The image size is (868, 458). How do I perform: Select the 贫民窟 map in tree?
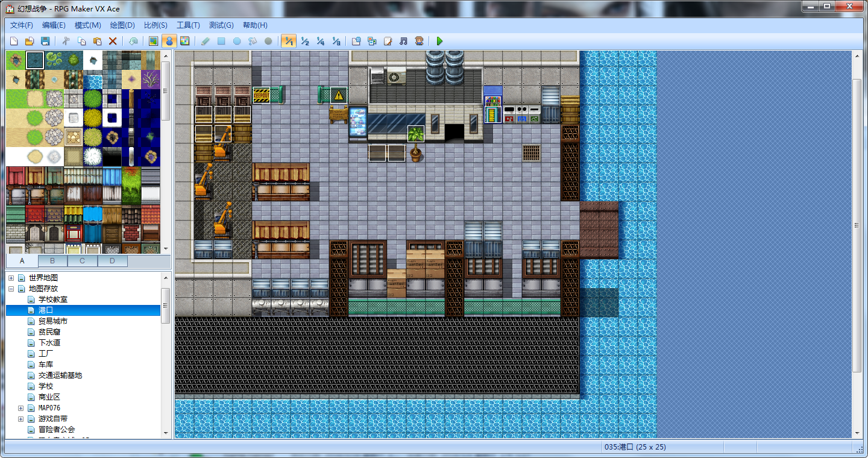click(x=49, y=332)
